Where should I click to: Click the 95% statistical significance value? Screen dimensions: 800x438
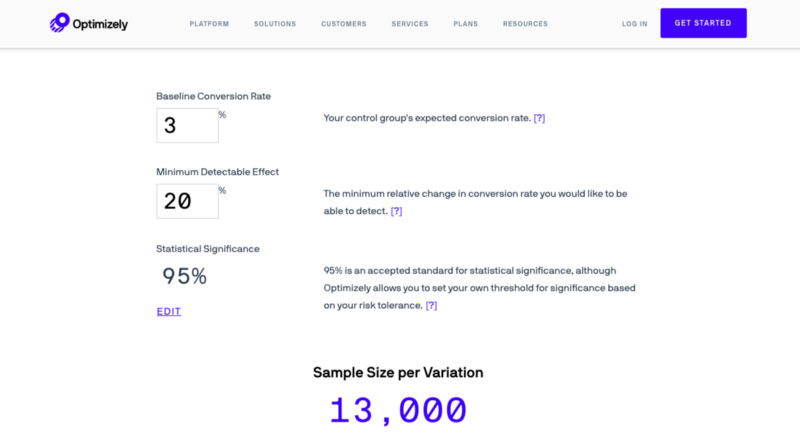(185, 276)
